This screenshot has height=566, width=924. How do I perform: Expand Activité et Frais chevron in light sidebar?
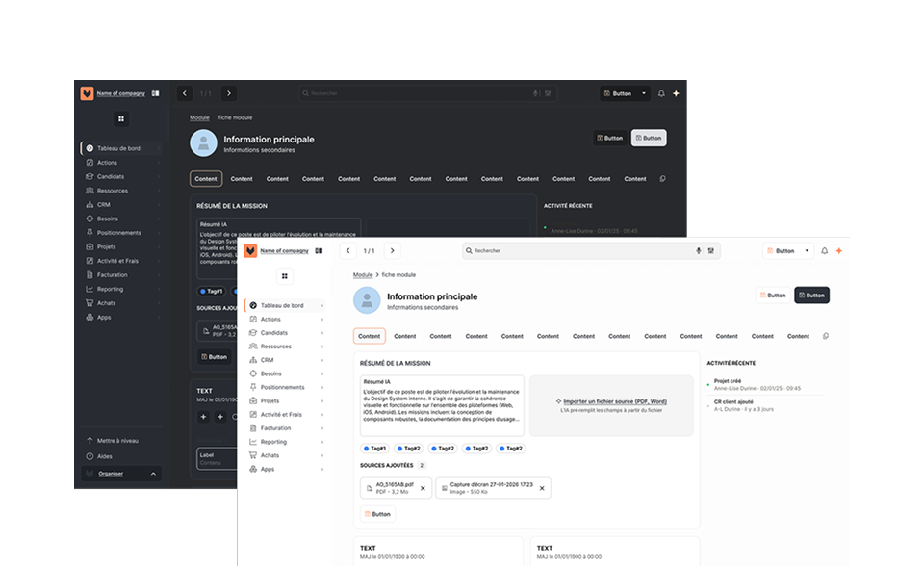coord(322,415)
